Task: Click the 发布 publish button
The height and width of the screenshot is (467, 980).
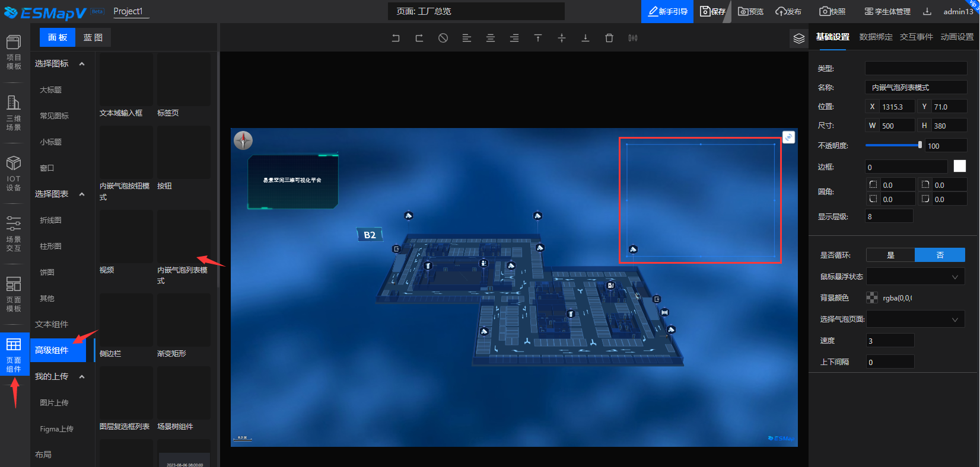Action: pyautogui.click(x=788, y=11)
